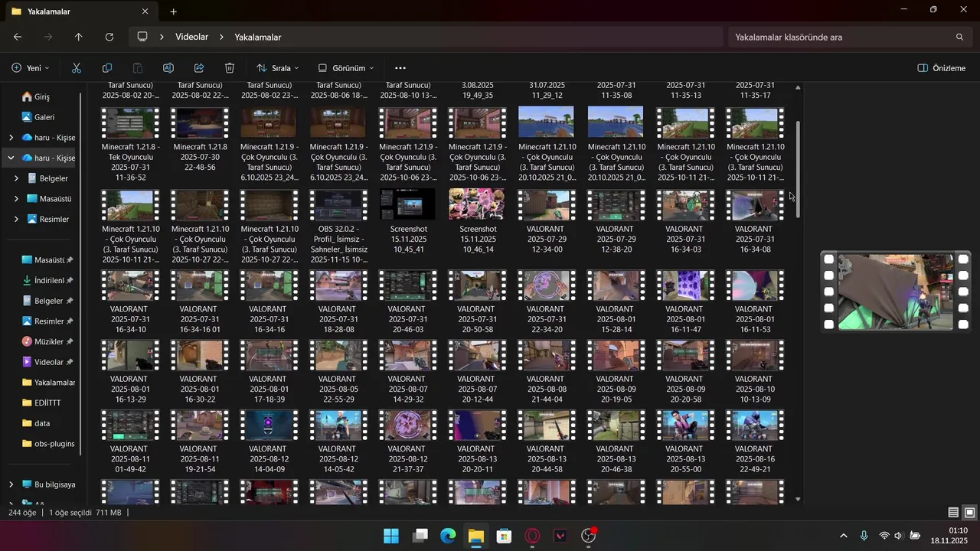
Task: Expand Resimler under haru in tree
Action: coord(17,219)
